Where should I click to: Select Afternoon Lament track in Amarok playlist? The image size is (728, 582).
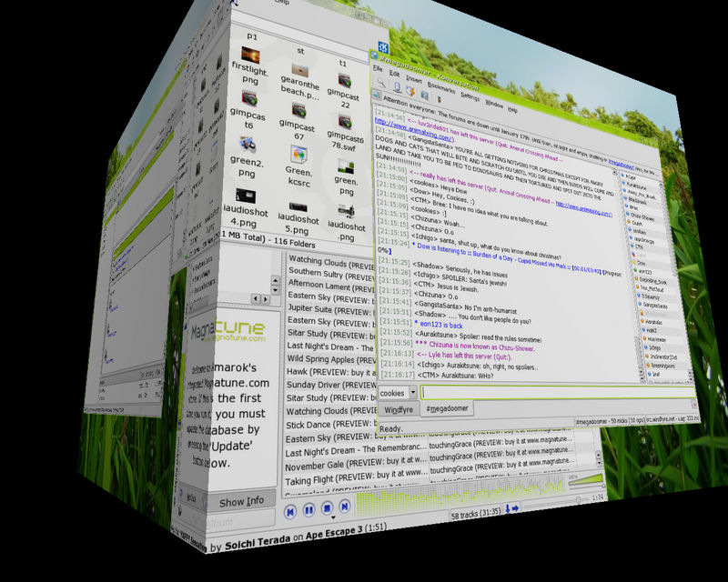(331, 286)
